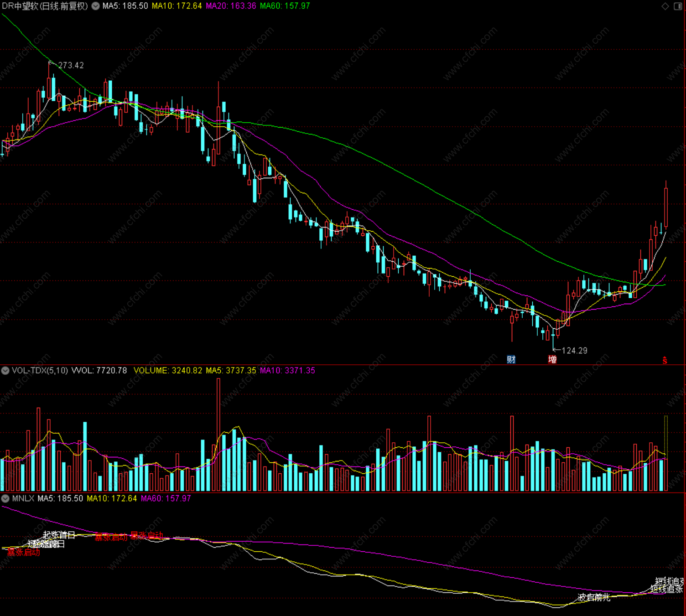This screenshot has width=686, height=616.
Task: Click the 波启前兆 signal label
Action: pyautogui.click(x=594, y=597)
